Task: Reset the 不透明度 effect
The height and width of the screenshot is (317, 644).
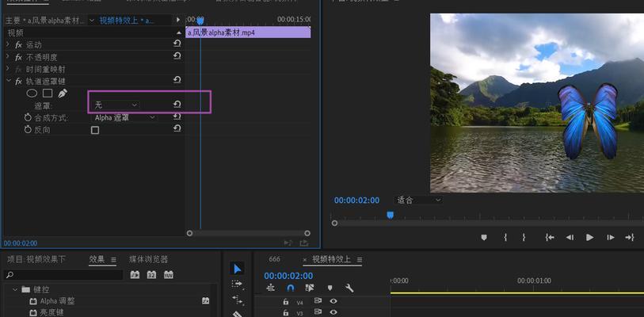Action: click(x=177, y=56)
